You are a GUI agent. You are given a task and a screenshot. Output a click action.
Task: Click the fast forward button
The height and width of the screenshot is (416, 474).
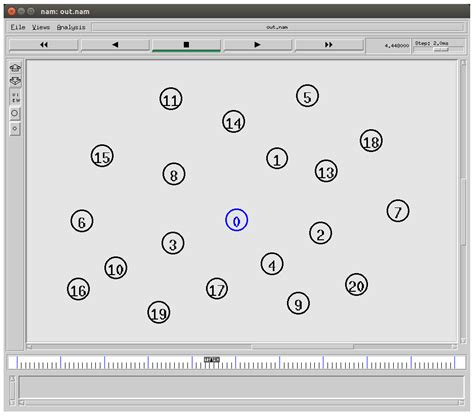(329, 45)
